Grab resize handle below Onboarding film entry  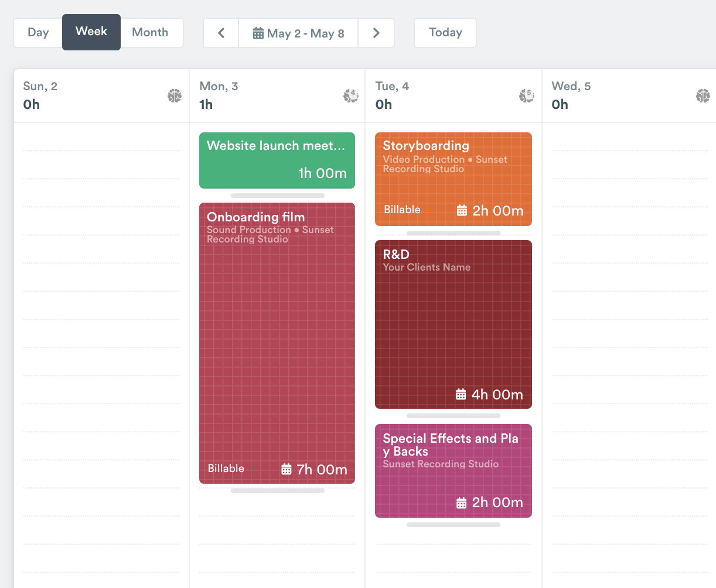tap(277, 491)
